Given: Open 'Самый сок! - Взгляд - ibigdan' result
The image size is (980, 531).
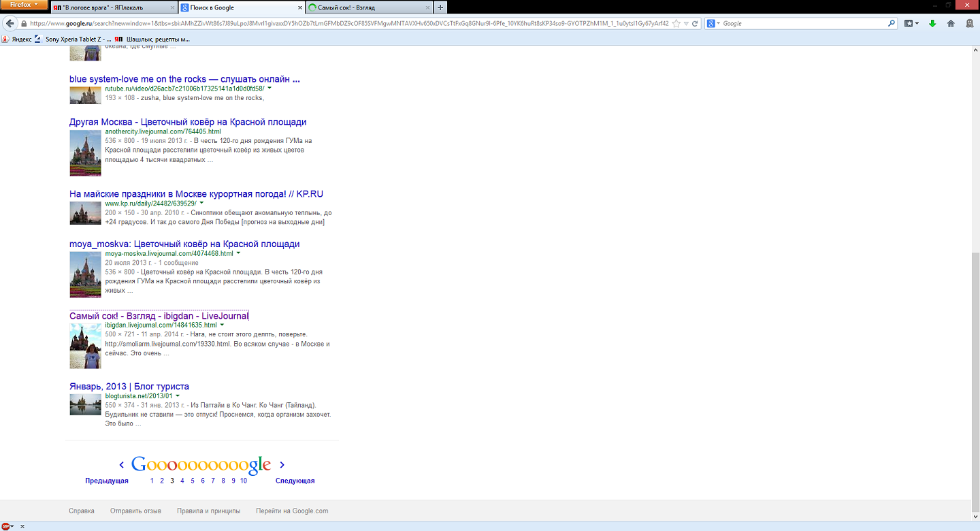Looking at the screenshot, I should click(159, 316).
